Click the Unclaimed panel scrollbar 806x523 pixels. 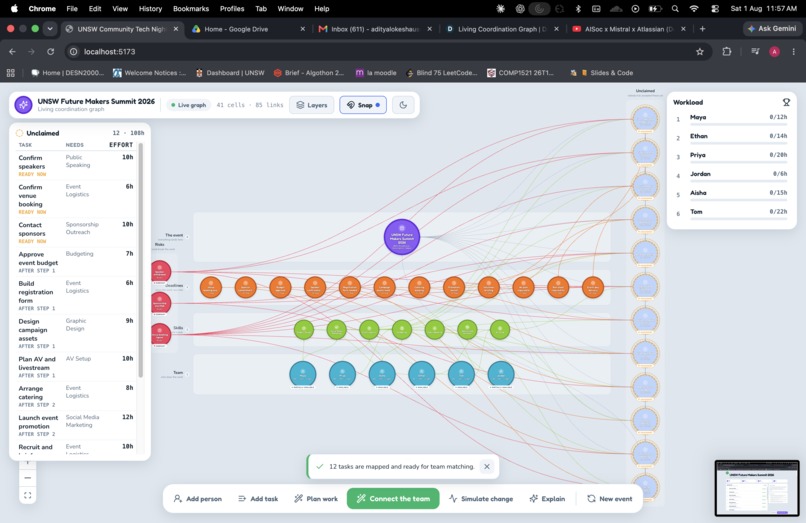point(141,260)
